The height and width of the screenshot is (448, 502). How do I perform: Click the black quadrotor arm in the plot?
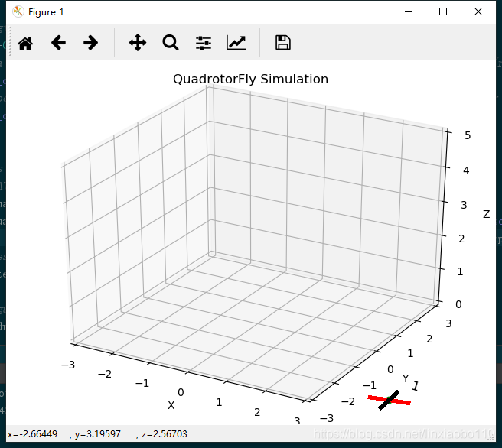(x=389, y=400)
